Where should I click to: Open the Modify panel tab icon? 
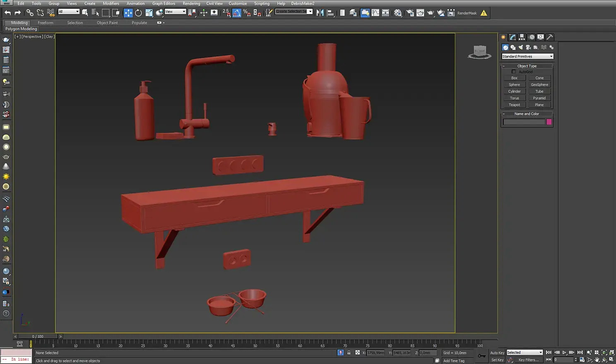(x=513, y=37)
